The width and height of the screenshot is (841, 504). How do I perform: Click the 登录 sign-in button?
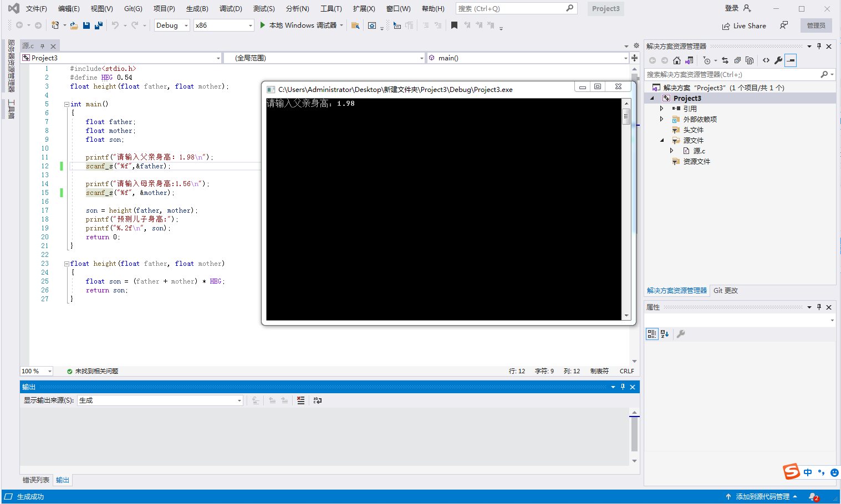(x=738, y=8)
